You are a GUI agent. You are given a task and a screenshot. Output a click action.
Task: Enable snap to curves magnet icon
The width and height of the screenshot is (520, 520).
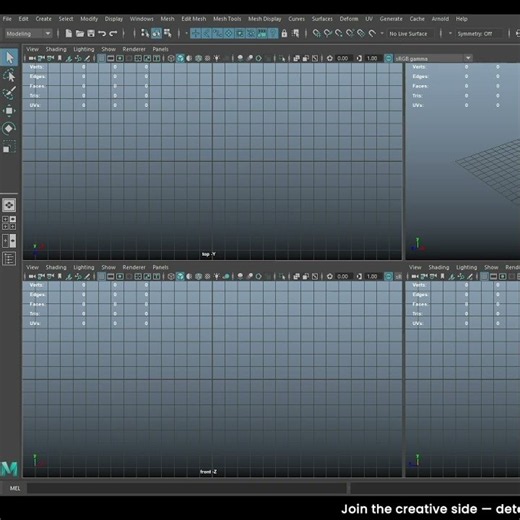point(328,33)
